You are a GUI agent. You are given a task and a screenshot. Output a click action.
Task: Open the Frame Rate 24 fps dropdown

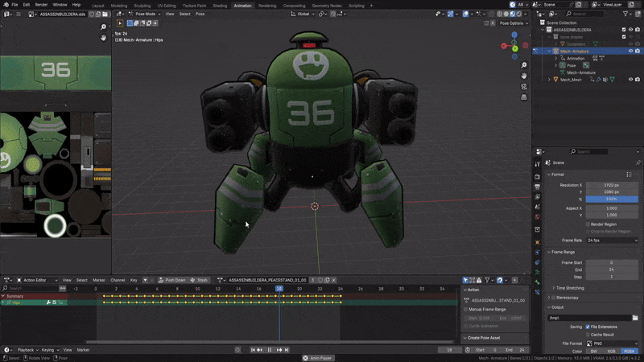click(x=611, y=240)
